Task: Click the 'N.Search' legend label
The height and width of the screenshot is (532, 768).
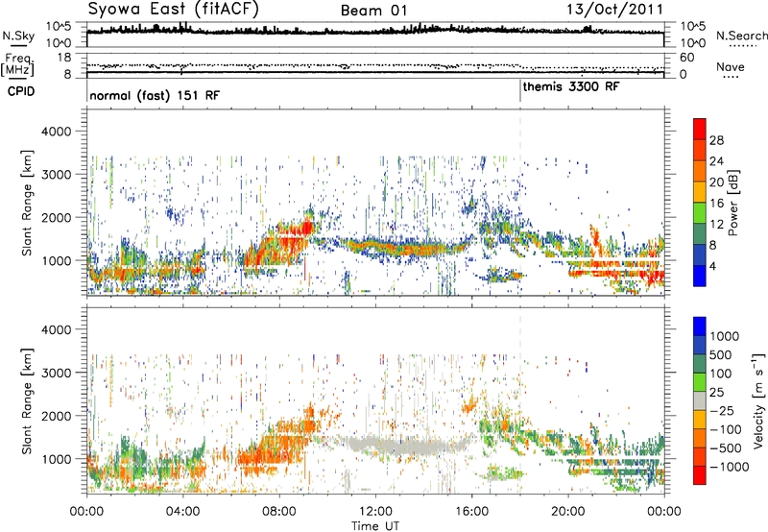Action: (x=741, y=36)
